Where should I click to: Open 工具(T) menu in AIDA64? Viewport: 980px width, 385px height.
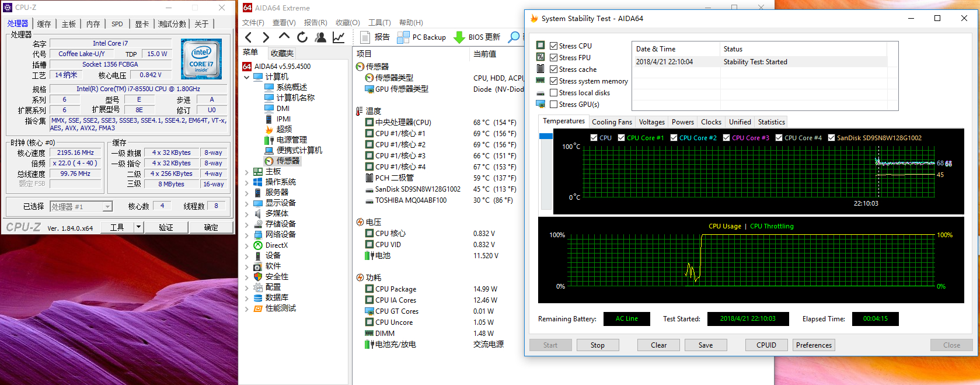coord(379,22)
